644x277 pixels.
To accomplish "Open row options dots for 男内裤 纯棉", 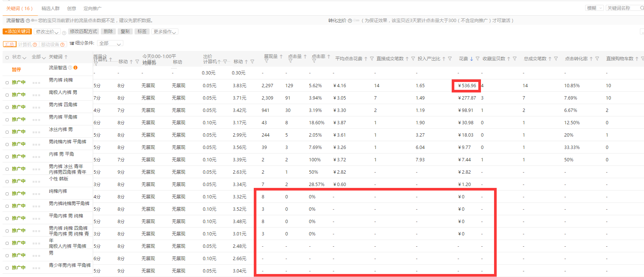I will point(36,83).
